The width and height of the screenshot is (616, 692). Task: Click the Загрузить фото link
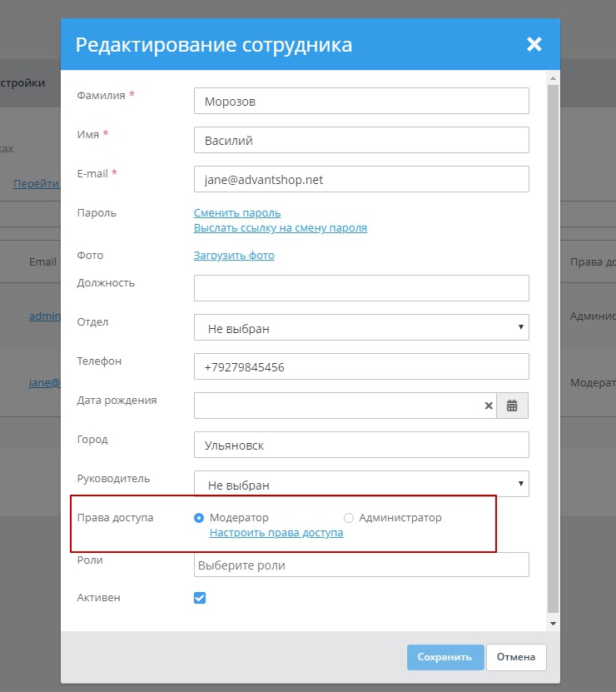pos(234,256)
